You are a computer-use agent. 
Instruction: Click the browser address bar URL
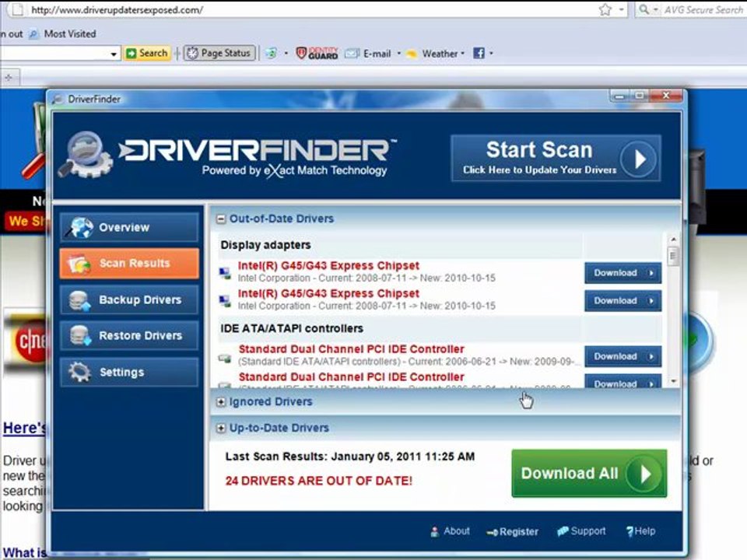117,9
